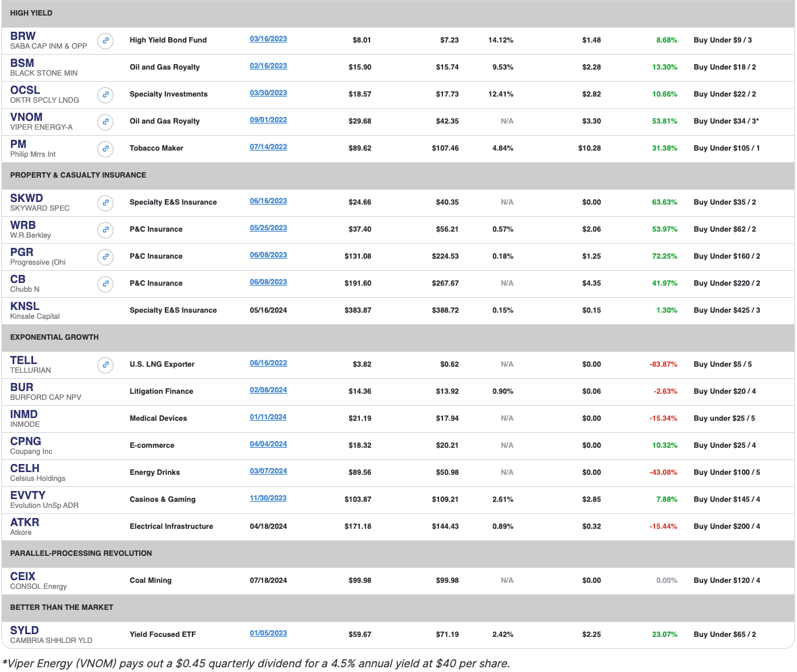Click the CB ticker symbol

[18, 279]
